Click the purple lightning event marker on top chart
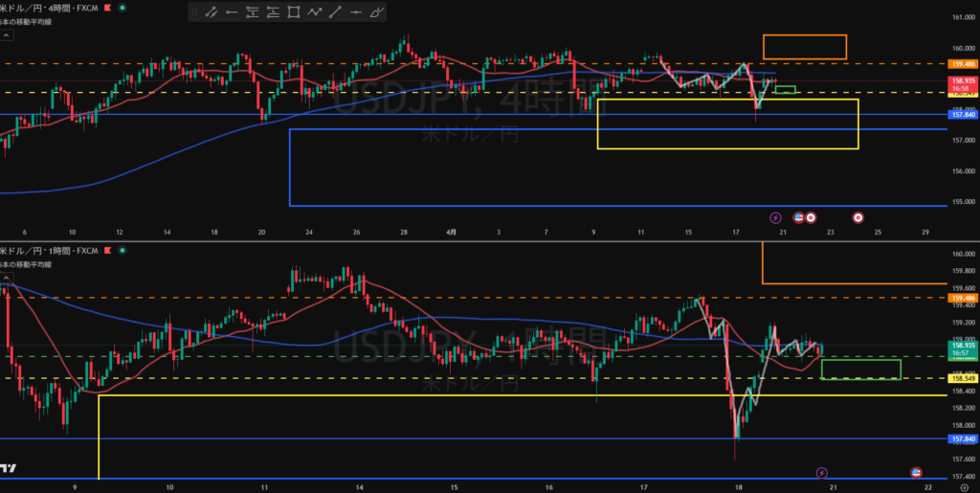The image size is (980, 493). coord(775,217)
